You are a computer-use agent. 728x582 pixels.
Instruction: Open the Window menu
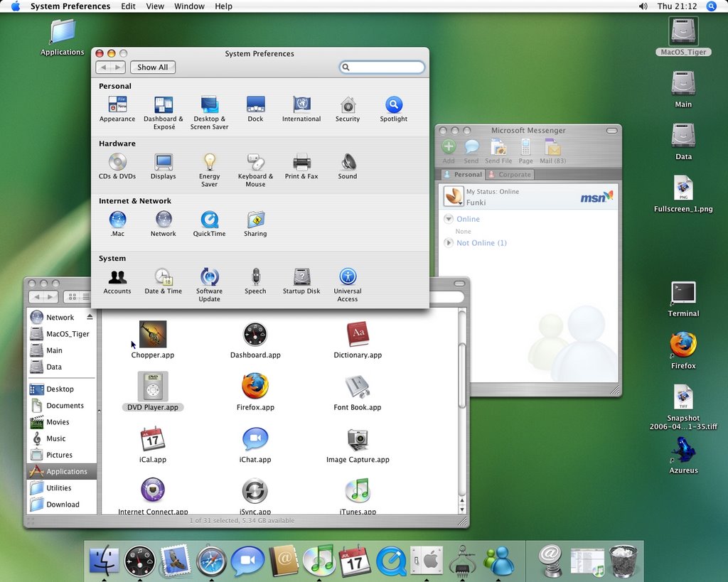(x=189, y=6)
